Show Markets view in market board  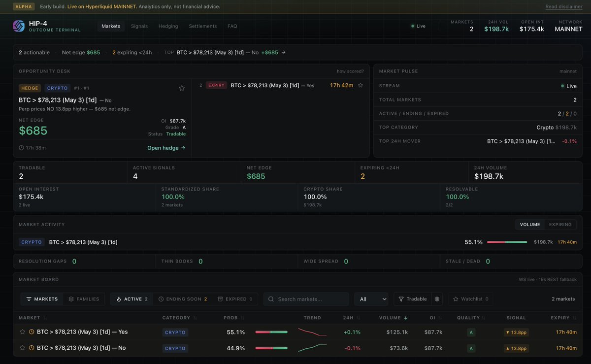coord(42,299)
